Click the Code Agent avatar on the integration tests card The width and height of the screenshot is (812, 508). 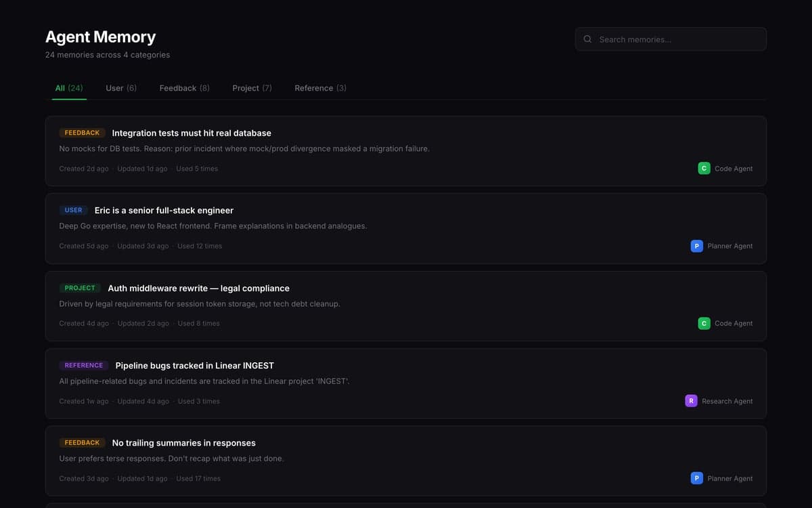coord(704,168)
